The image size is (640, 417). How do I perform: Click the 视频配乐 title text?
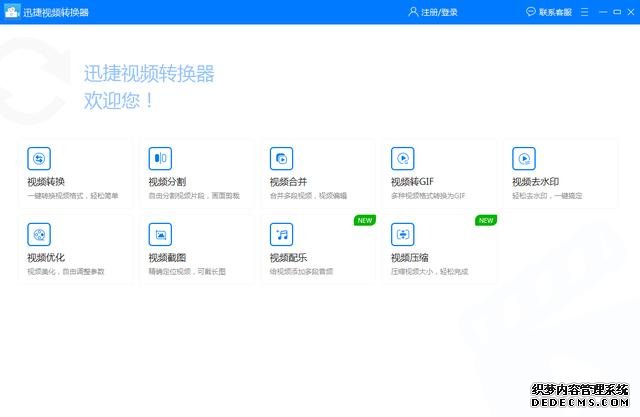click(288, 257)
